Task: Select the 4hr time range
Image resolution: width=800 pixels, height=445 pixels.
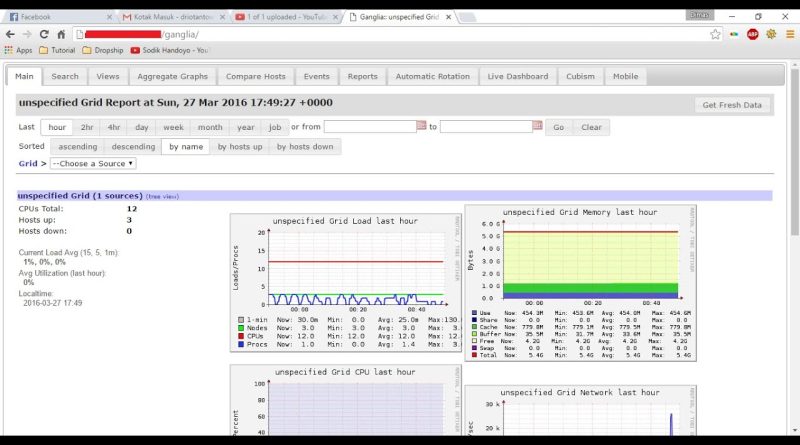Action: click(x=114, y=127)
